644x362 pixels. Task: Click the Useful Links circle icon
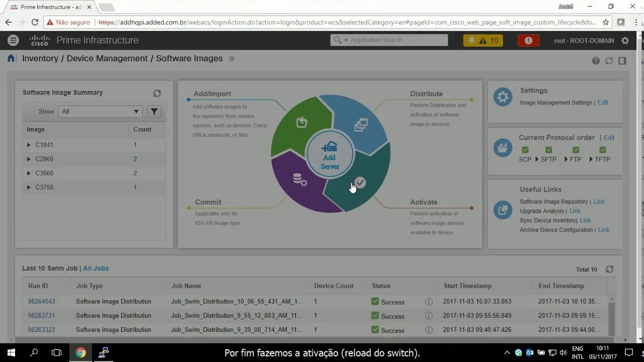point(503,210)
